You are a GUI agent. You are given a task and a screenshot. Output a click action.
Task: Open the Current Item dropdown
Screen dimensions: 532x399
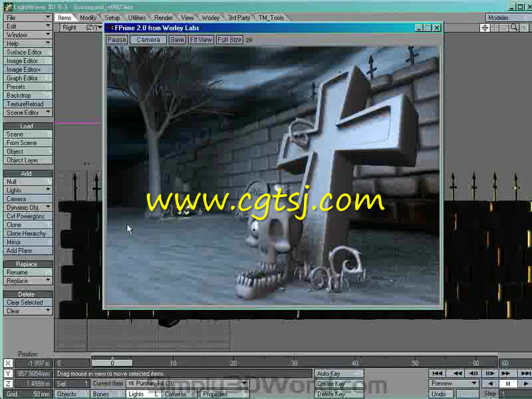(188, 384)
